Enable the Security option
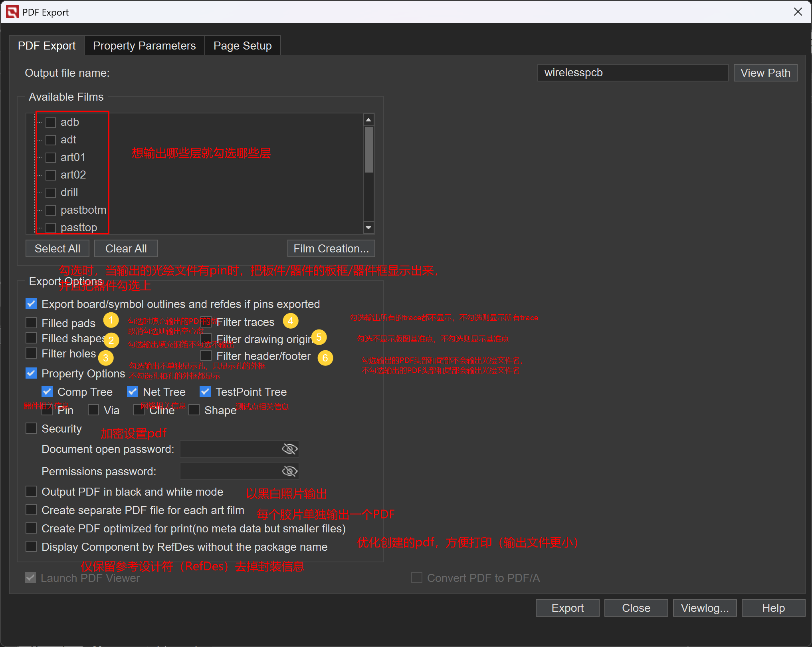 31,428
